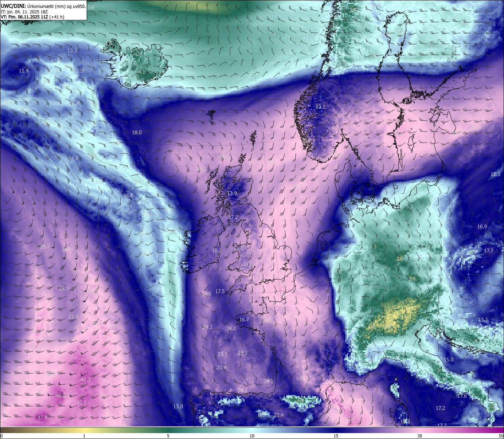Click the map value 23.8
The height and width of the screenshot is (439, 504).
point(73,317)
